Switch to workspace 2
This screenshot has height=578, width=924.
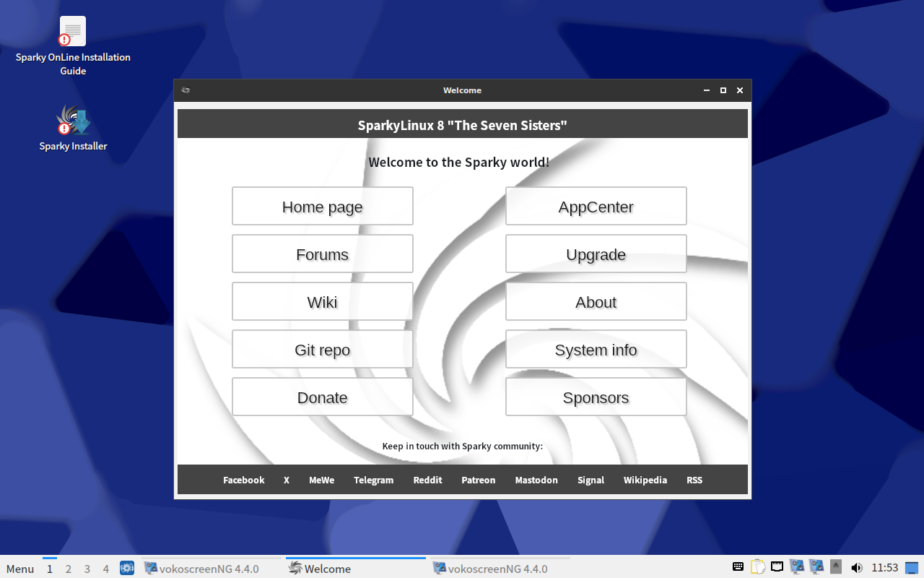[69, 569]
